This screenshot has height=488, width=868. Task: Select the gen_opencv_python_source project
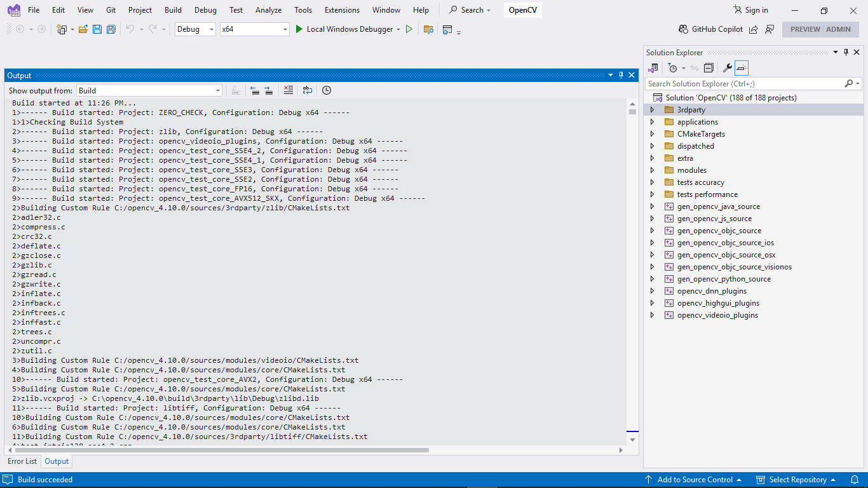[724, 279]
